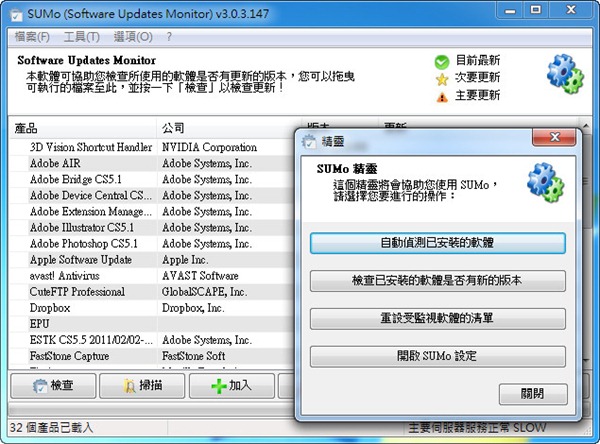
Task: Click 自動偵測已安裝的軟體 button
Action: [x=437, y=243]
